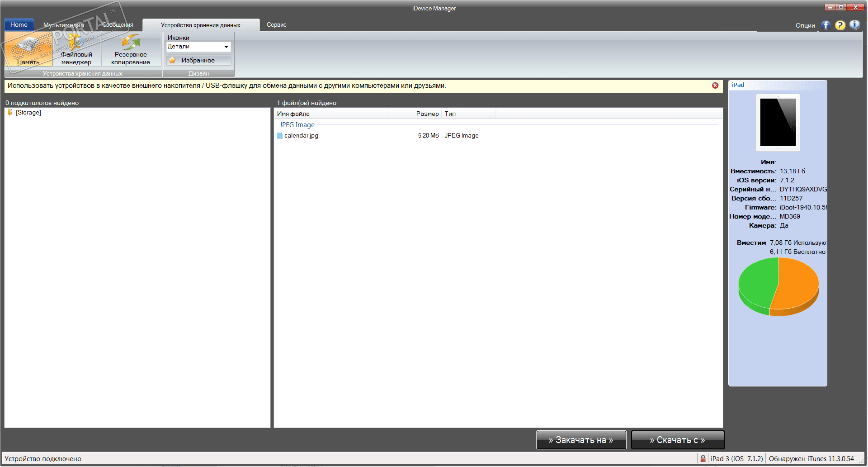Select the [Storage] tree node

[x=28, y=112]
